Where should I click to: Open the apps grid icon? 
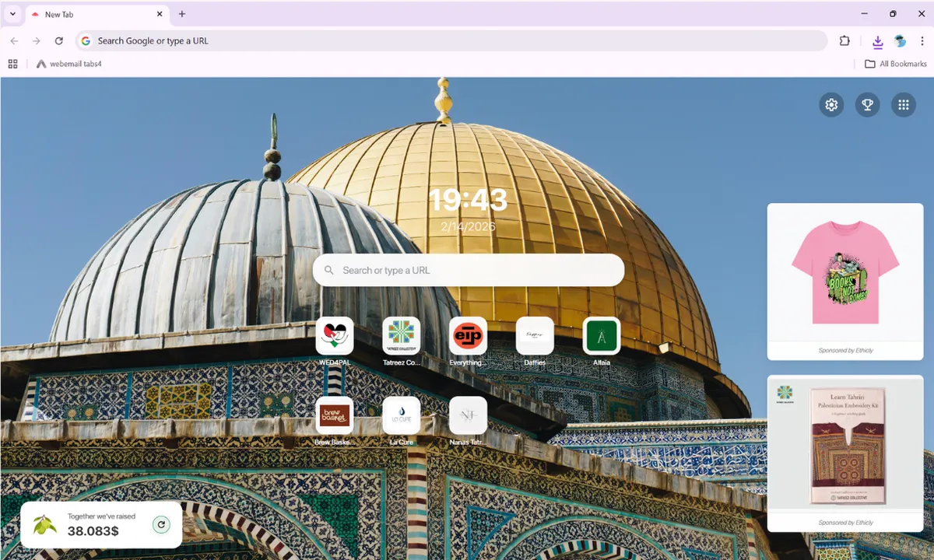tap(903, 105)
